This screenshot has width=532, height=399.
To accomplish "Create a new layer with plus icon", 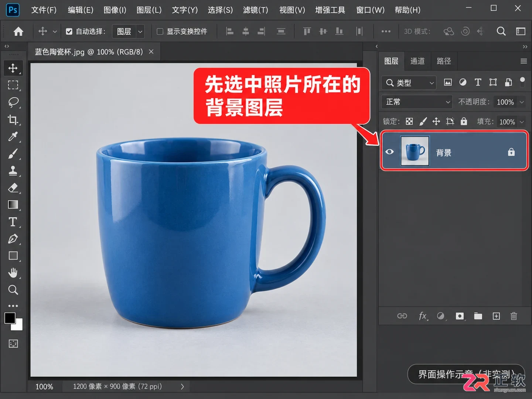I will click(x=496, y=316).
